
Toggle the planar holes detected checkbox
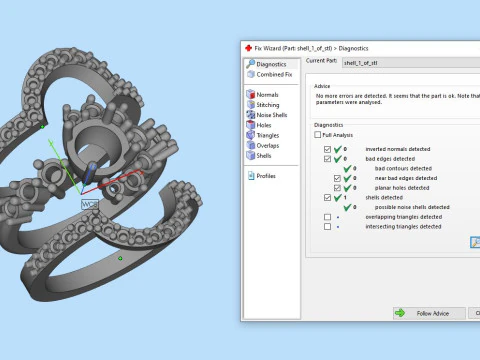pos(337,188)
